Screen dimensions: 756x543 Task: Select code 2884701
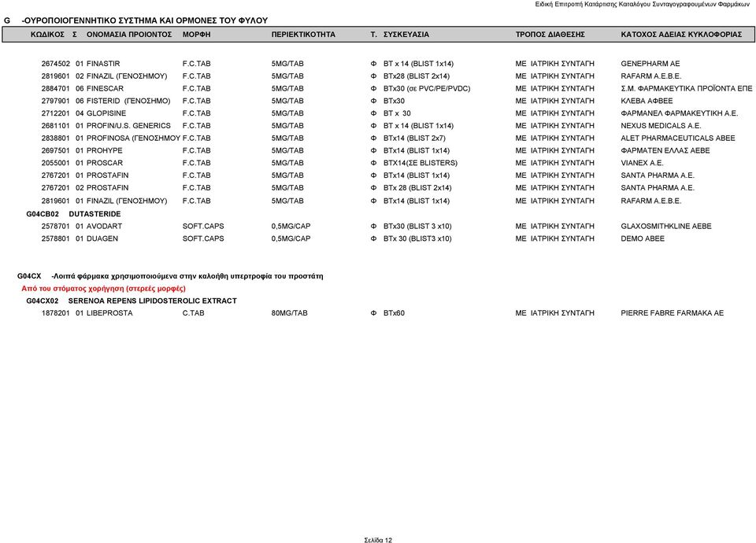click(x=55, y=89)
